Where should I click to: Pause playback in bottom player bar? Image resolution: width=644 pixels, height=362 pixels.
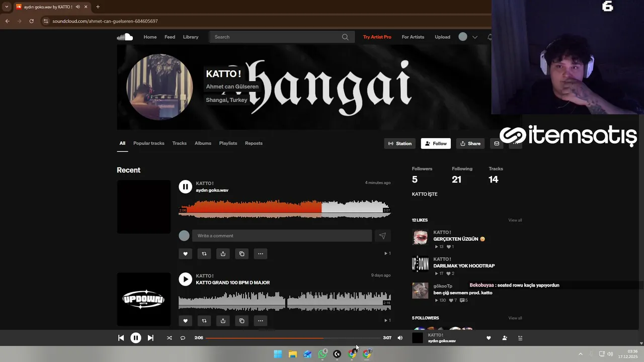click(136, 338)
